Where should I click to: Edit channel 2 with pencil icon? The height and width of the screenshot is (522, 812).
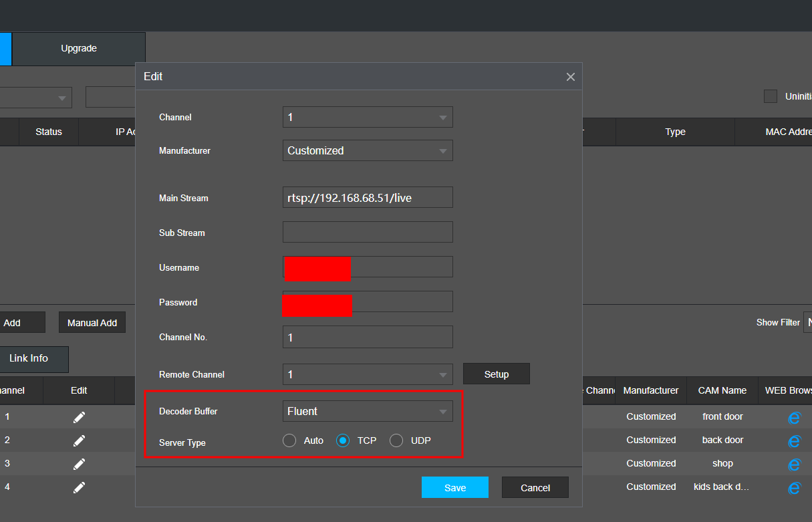[79, 440]
